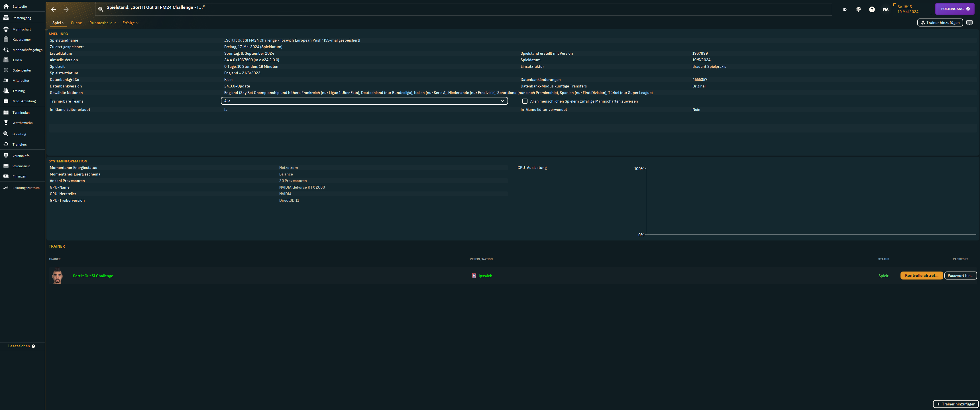Image resolution: width=980 pixels, height=410 pixels.
Task: Click the purple Posteingang continue button
Action: 955,9
